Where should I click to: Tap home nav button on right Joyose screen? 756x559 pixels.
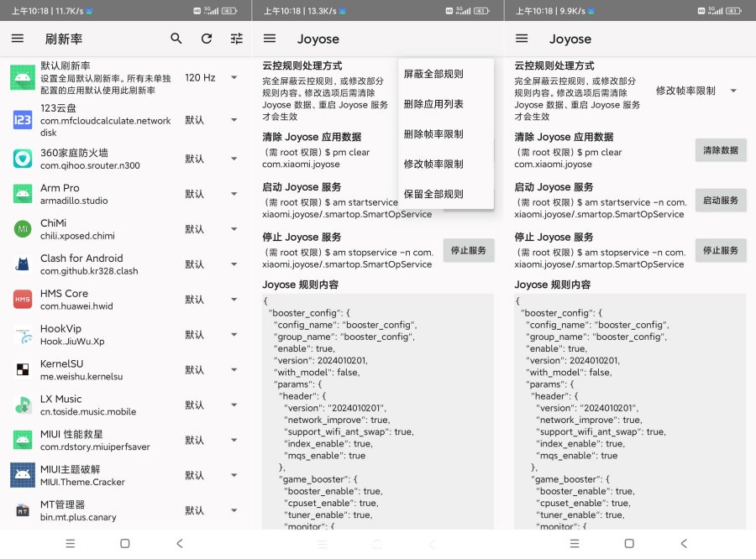629,544
